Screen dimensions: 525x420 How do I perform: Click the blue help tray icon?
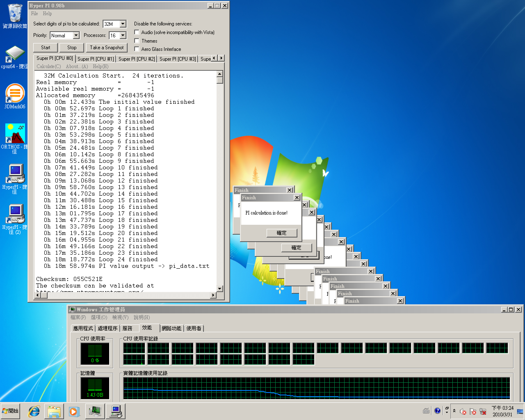pyautogui.click(x=437, y=411)
